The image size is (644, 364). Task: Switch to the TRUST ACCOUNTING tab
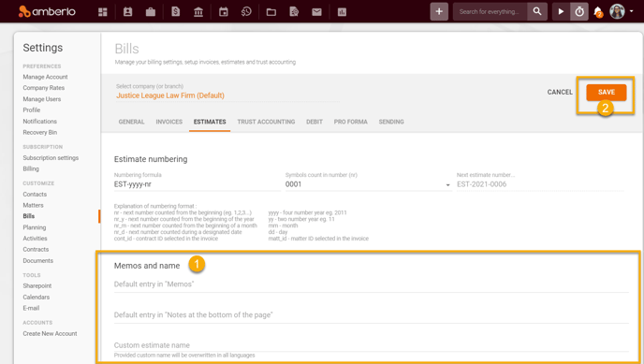click(266, 122)
